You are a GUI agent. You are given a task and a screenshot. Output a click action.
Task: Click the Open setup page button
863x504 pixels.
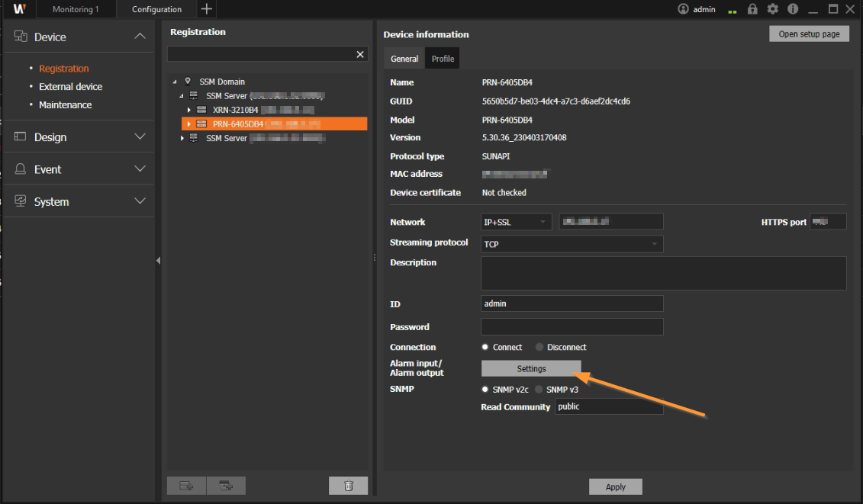click(x=809, y=34)
